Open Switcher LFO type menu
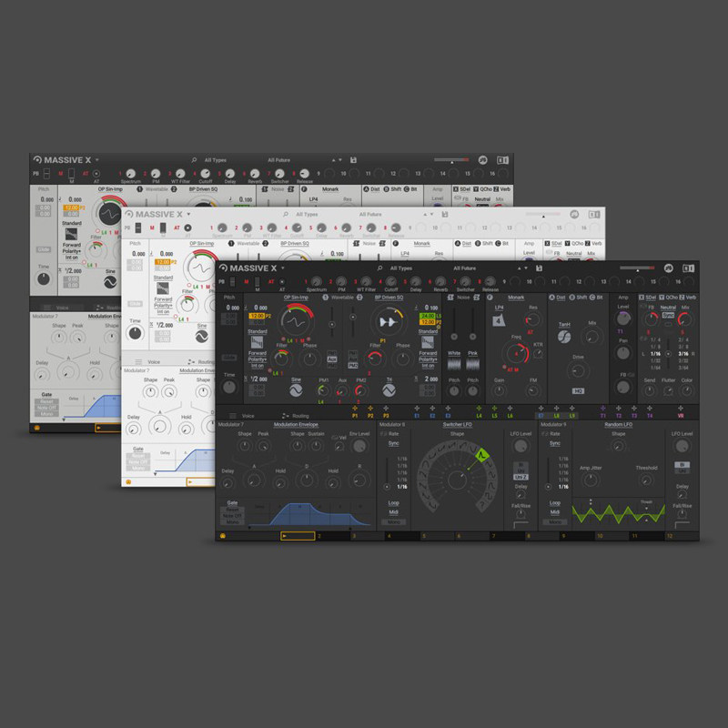Viewport: 728px width, 728px height. click(457, 424)
